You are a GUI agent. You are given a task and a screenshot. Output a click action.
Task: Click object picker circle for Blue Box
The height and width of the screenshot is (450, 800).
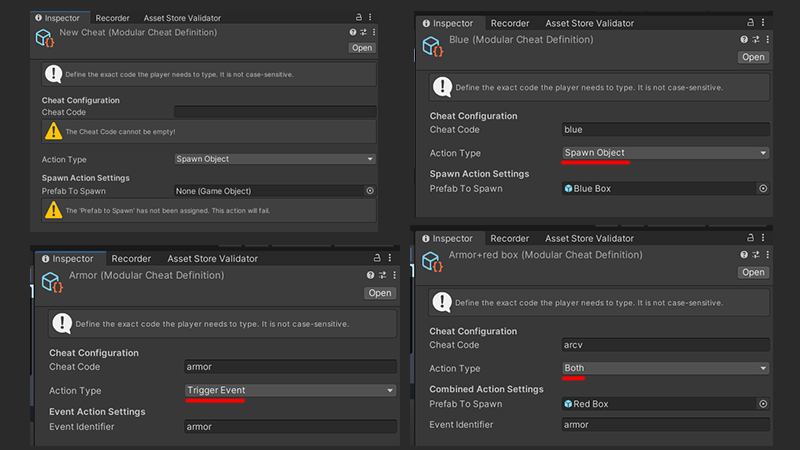click(x=763, y=188)
